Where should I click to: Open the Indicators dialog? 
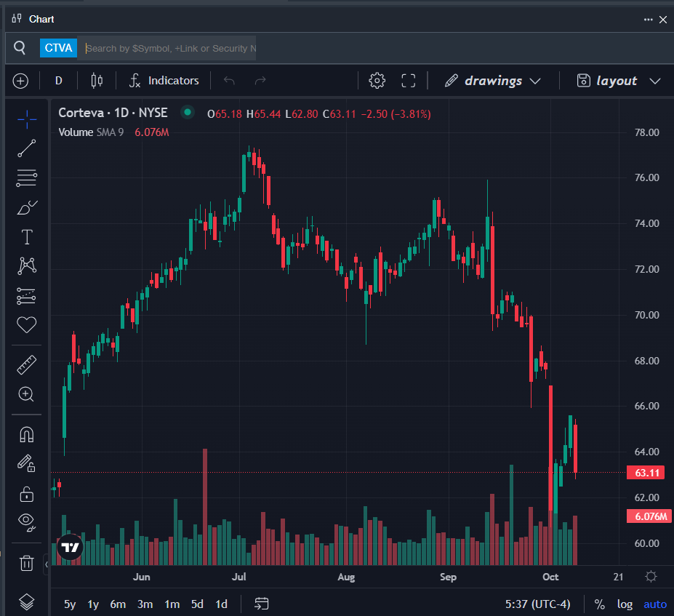coord(164,81)
